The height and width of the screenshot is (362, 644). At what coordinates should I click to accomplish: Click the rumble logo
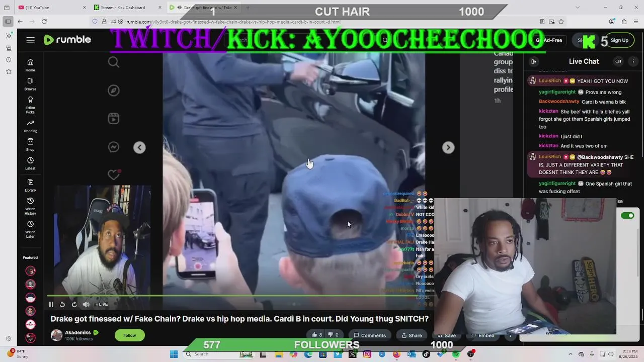pyautogui.click(x=67, y=40)
